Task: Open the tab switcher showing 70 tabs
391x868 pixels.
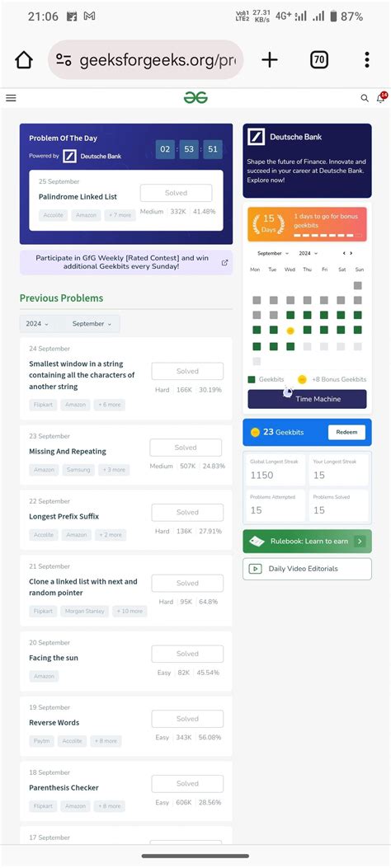Action: [319, 60]
